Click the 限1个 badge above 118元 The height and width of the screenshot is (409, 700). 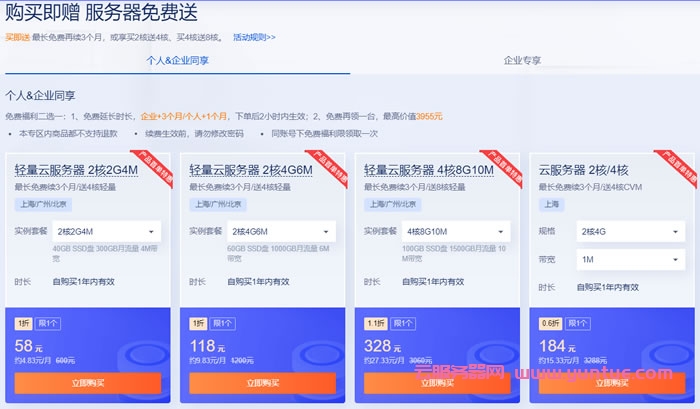tap(224, 323)
